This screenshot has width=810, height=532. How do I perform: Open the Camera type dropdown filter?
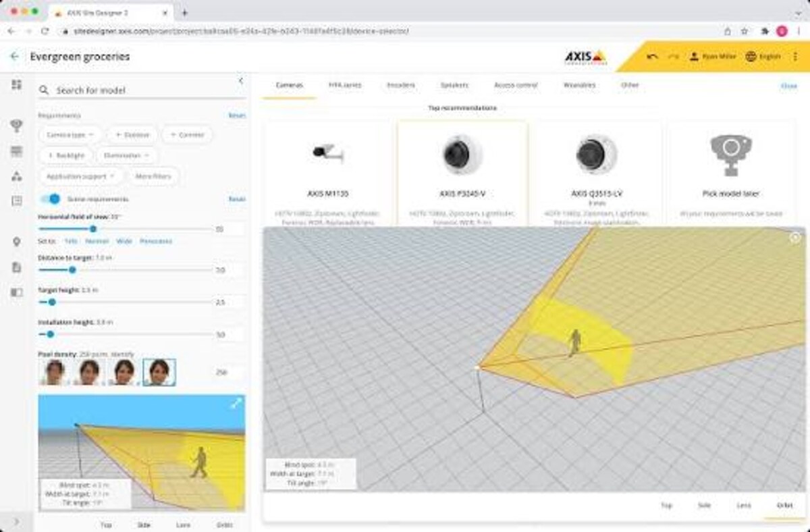click(70, 135)
